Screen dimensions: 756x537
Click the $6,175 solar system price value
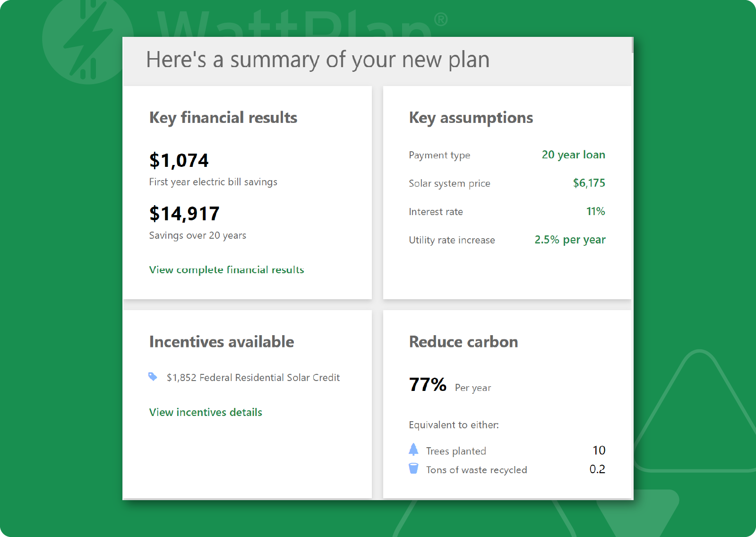(589, 183)
